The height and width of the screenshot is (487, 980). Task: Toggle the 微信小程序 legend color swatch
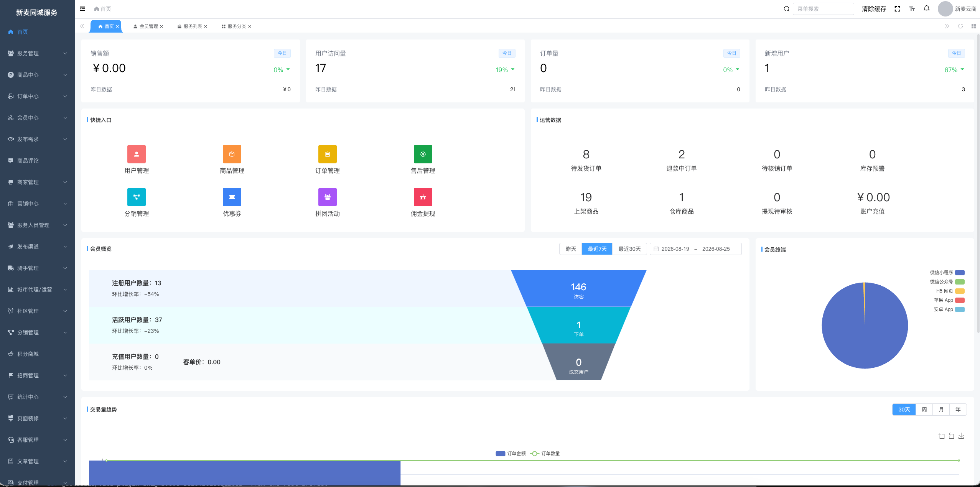tap(960, 273)
